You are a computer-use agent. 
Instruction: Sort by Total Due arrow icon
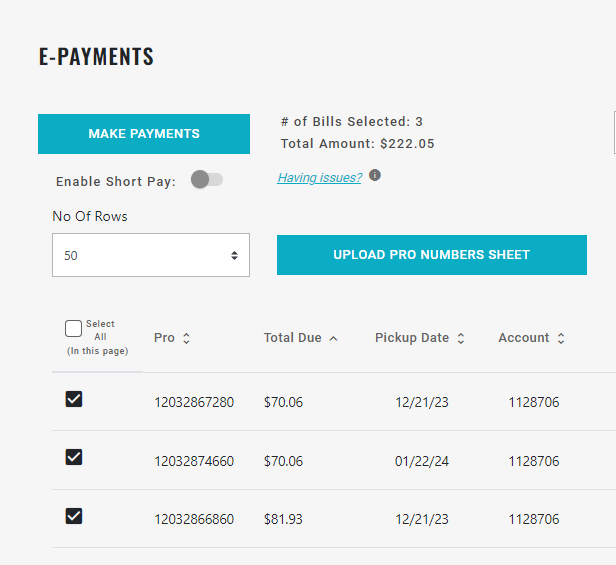coord(333,339)
